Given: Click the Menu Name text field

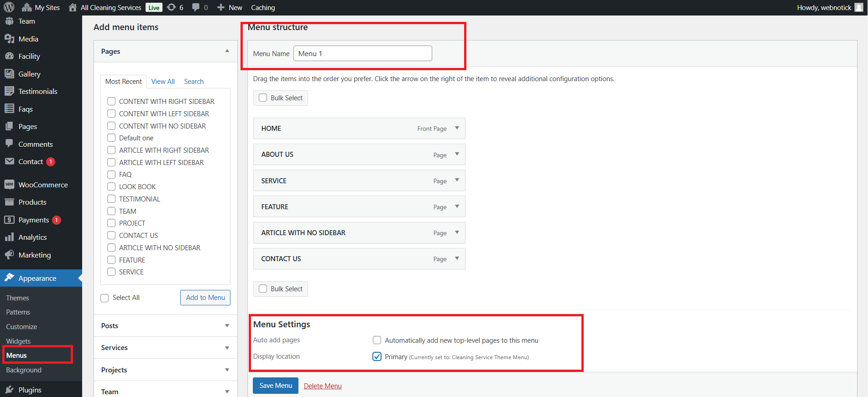Looking at the screenshot, I should click(362, 53).
